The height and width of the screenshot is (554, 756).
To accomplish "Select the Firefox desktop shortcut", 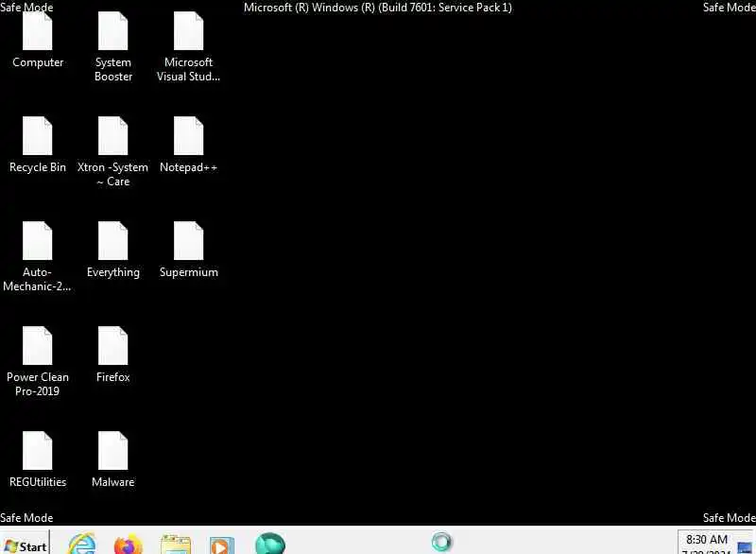I will (x=113, y=355).
